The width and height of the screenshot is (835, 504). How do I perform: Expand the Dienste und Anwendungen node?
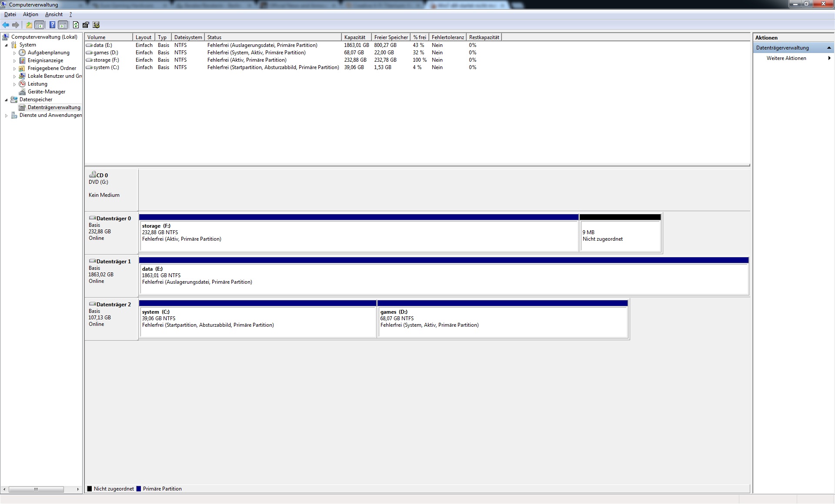[x=6, y=116]
